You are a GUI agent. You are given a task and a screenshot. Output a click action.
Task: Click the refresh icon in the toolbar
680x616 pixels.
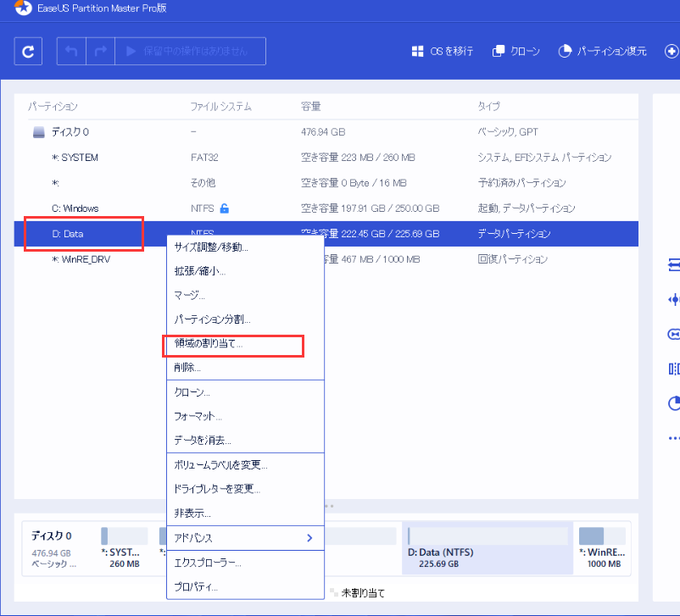(28, 51)
